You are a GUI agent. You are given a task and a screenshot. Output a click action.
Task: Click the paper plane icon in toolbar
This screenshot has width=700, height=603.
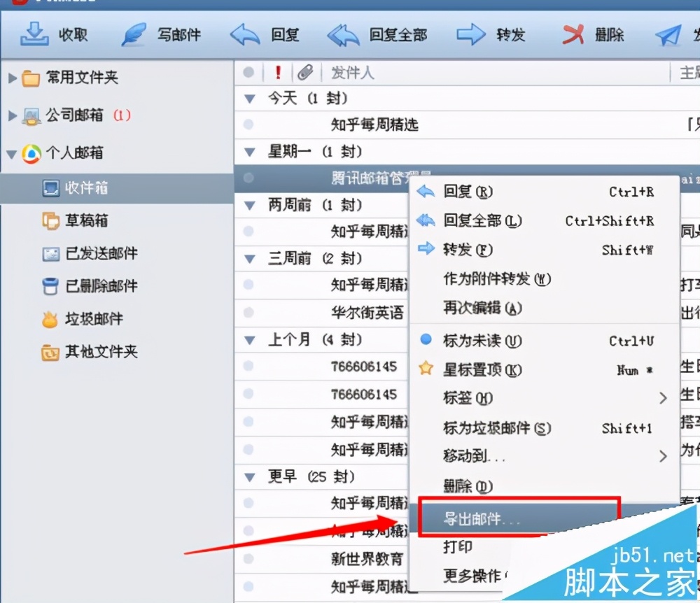point(668,35)
